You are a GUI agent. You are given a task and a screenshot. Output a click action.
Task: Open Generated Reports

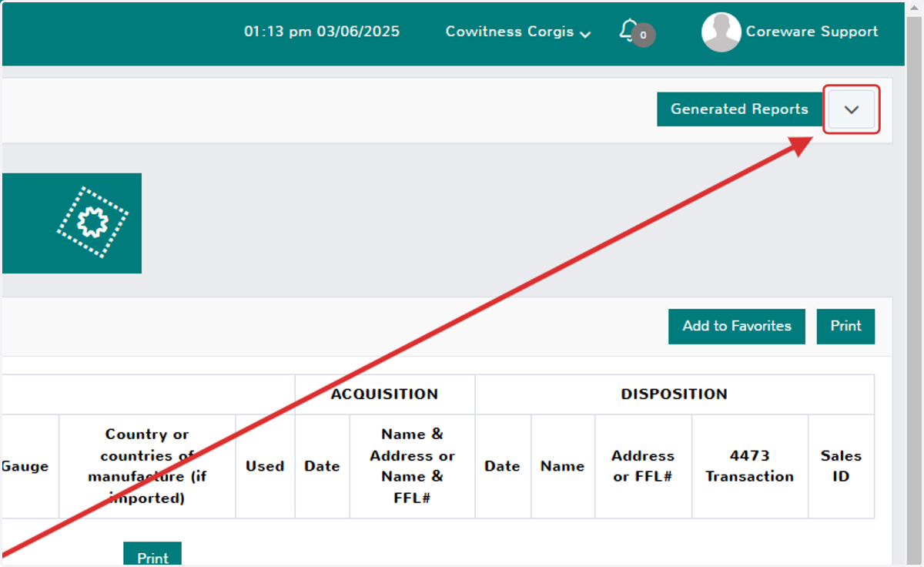739,109
